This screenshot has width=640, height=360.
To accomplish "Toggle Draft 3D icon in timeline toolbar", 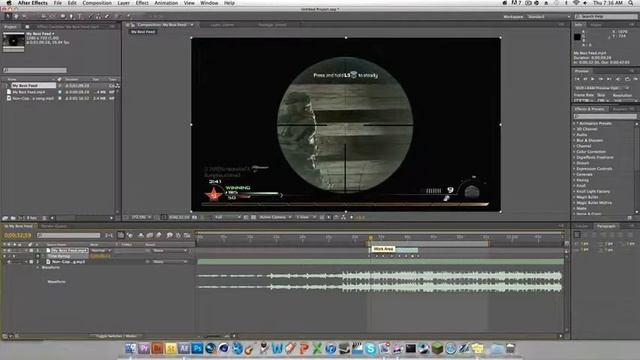I will point(130,236).
